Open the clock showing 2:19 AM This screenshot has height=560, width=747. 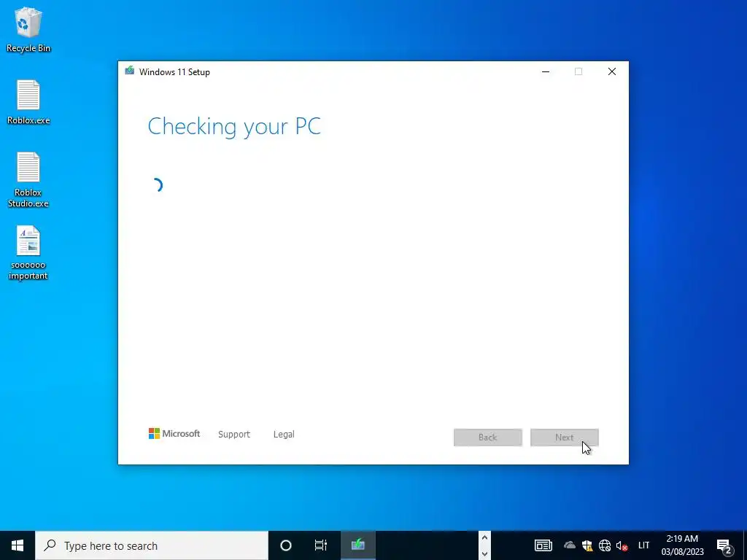tap(682, 545)
